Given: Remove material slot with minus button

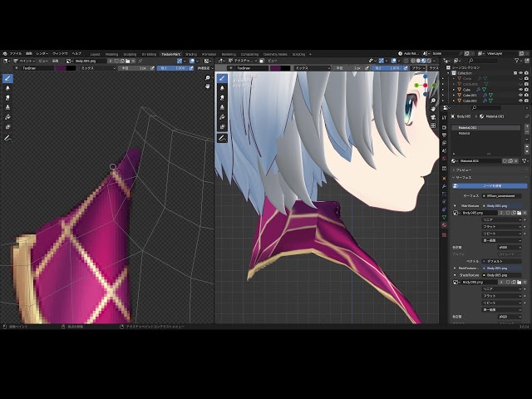Looking at the screenshot, I should point(526,131).
